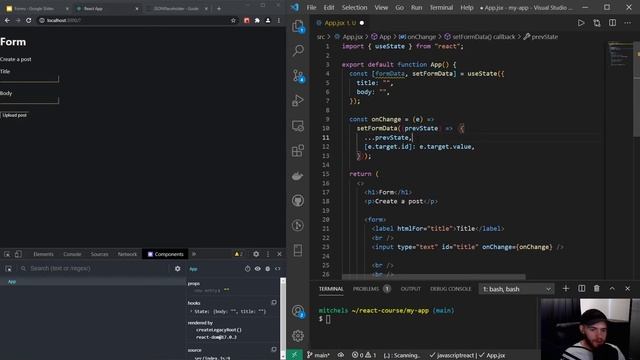Open DevTools settings gear

tap(256, 254)
